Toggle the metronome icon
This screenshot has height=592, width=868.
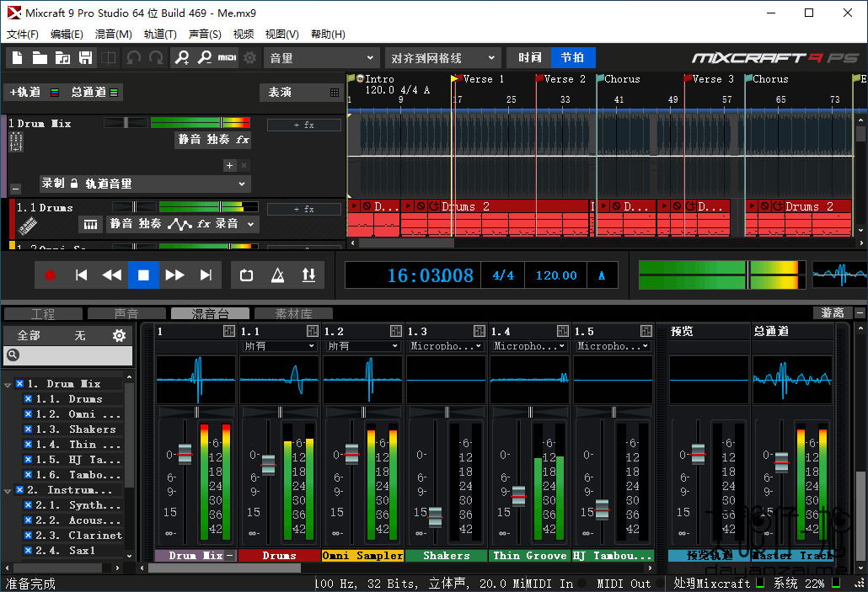click(x=278, y=275)
